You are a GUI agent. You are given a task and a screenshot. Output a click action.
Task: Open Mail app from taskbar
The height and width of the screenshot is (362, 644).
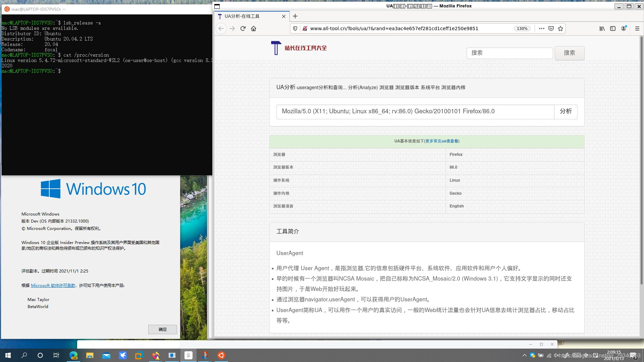[106, 355]
